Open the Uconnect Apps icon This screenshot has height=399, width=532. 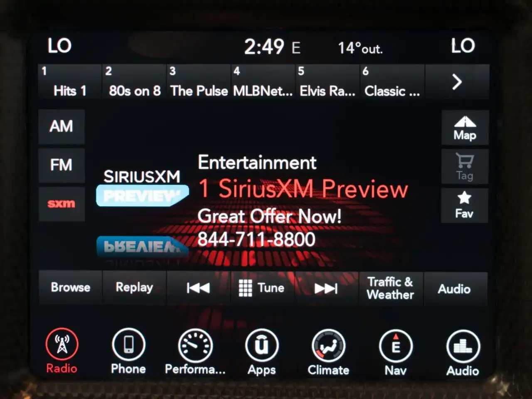coord(261,352)
